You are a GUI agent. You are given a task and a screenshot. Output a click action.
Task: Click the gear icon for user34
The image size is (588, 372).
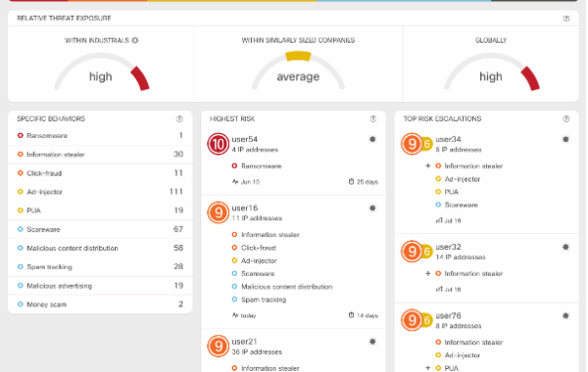coord(565,139)
